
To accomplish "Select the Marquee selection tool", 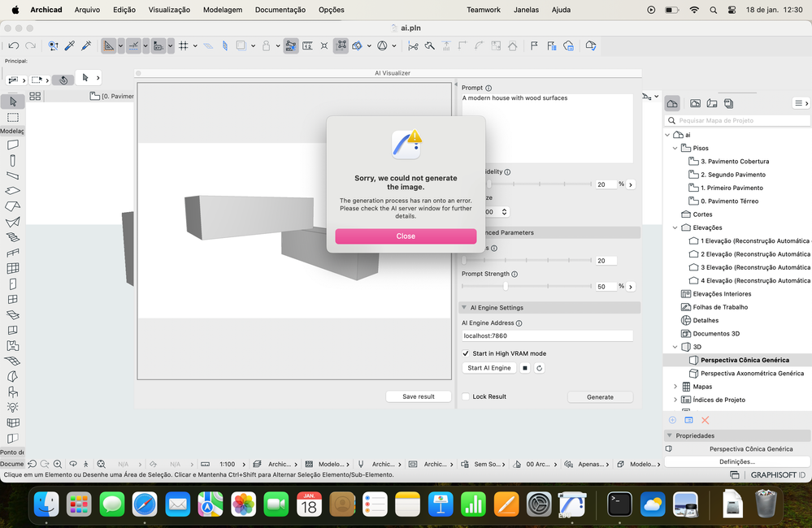I will [x=13, y=117].
